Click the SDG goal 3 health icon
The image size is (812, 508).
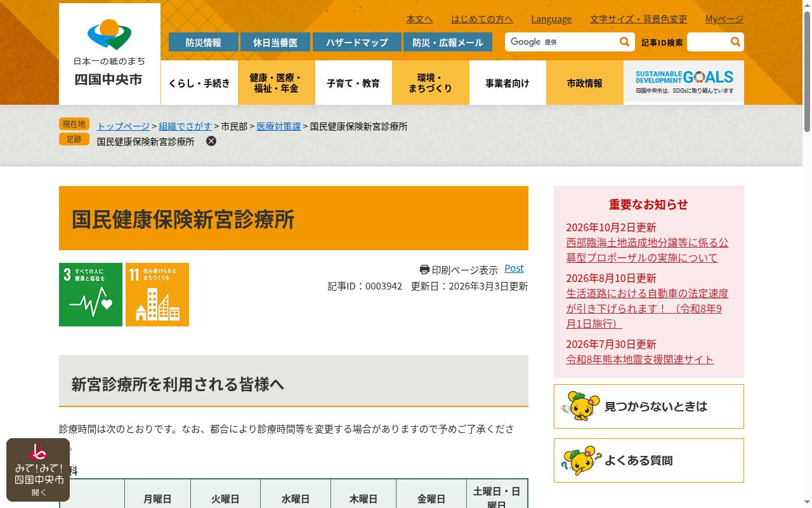[x=91, y=295]
